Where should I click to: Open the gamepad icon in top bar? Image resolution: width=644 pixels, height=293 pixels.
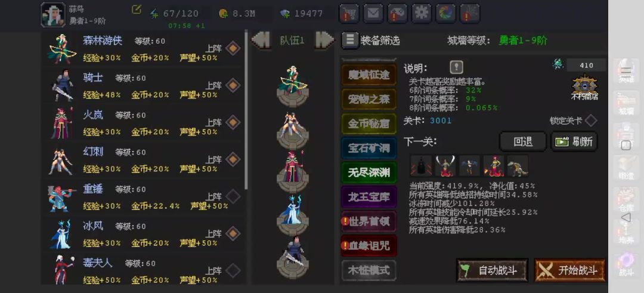(x=397, y=14)
